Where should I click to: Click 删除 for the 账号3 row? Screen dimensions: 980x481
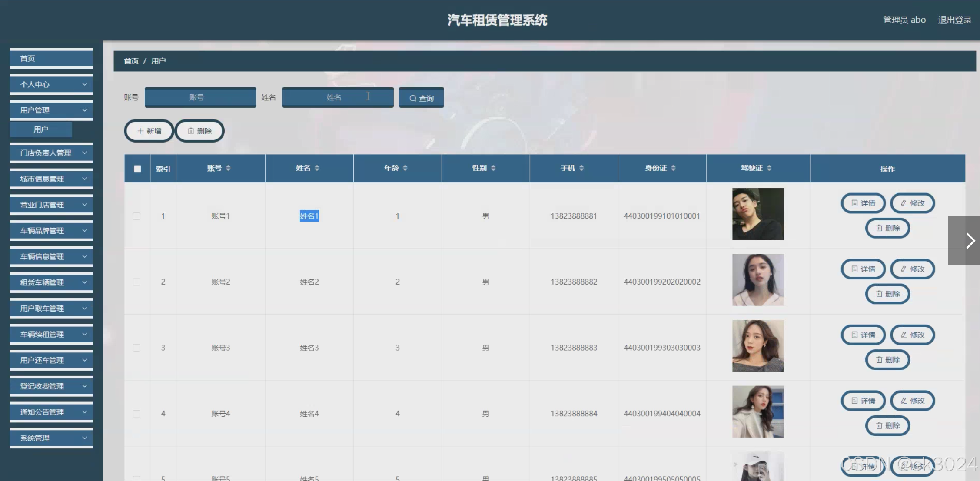[x=887, y=360]
